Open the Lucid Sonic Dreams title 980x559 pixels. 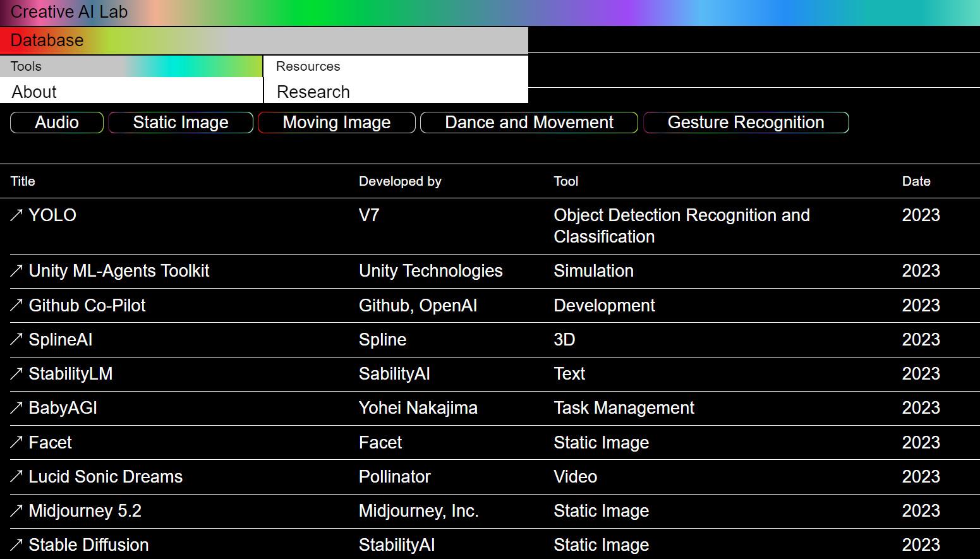(x=106, y=477)
